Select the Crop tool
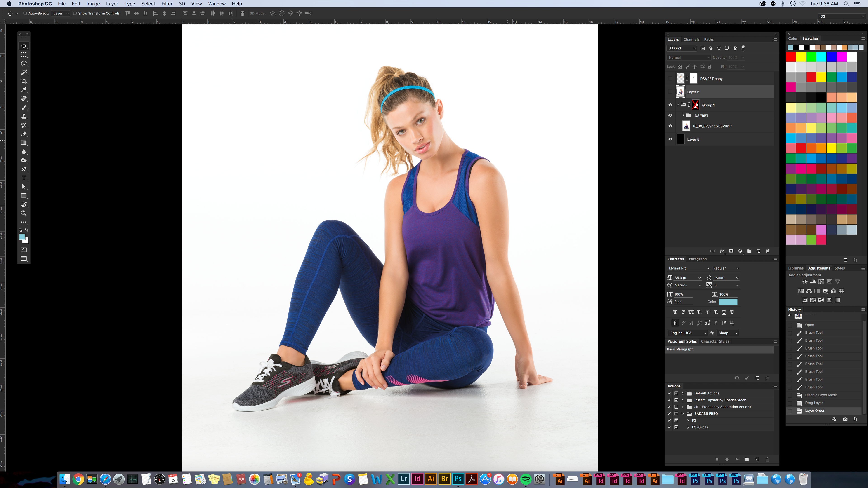 coord(24,81)
